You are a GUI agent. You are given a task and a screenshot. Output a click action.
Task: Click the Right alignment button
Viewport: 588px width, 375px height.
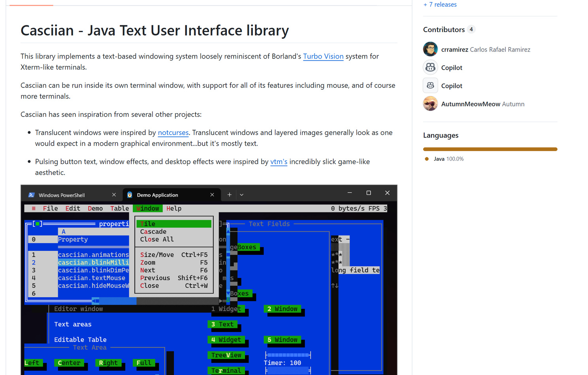point(108,363)
